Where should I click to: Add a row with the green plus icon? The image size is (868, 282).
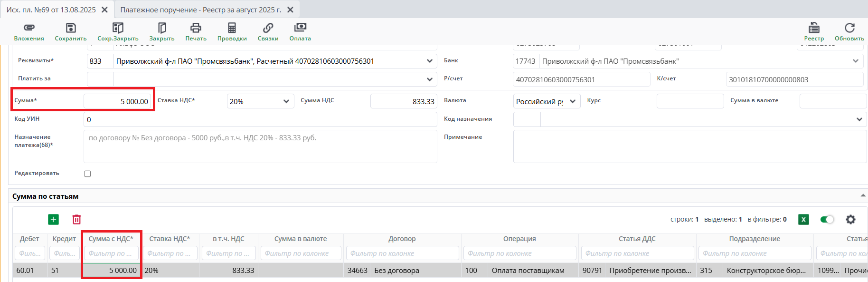pos(54,219)
